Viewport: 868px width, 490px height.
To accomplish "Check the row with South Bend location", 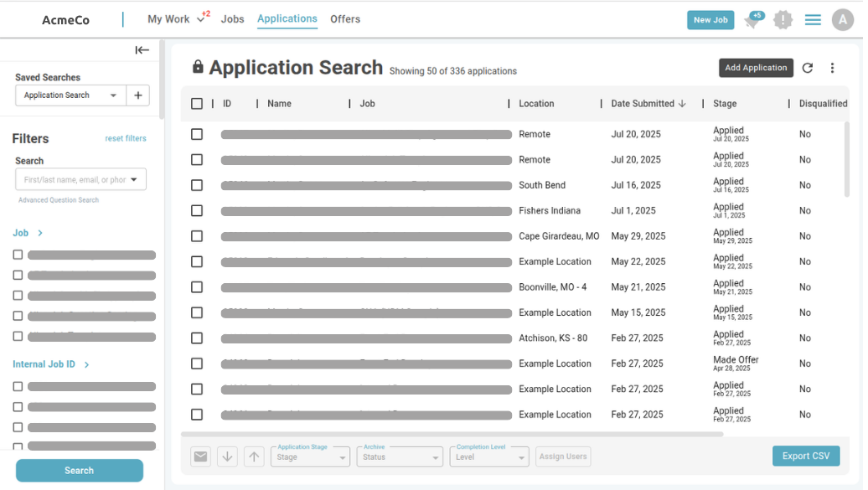I will click(x=197, y=185).
